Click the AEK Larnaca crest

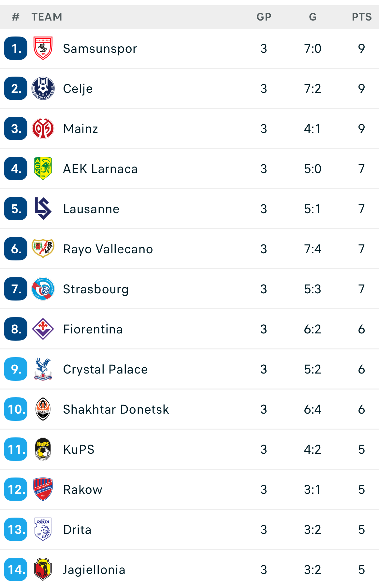(43, 169)
